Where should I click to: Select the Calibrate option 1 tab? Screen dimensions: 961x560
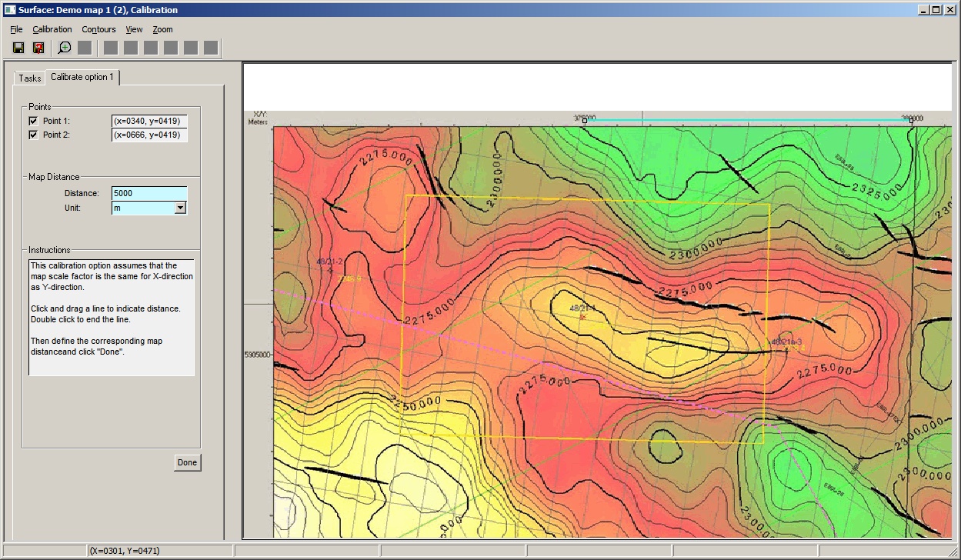click(82, 77)
